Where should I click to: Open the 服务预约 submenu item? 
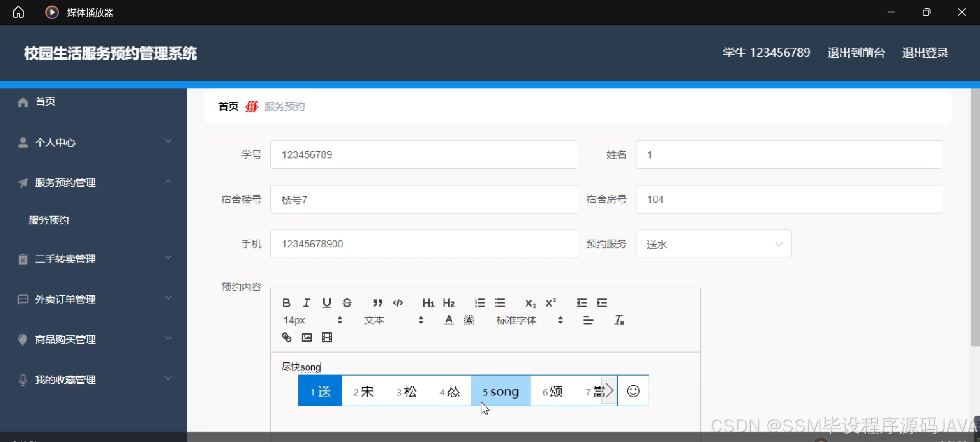(x=49, y=220)
